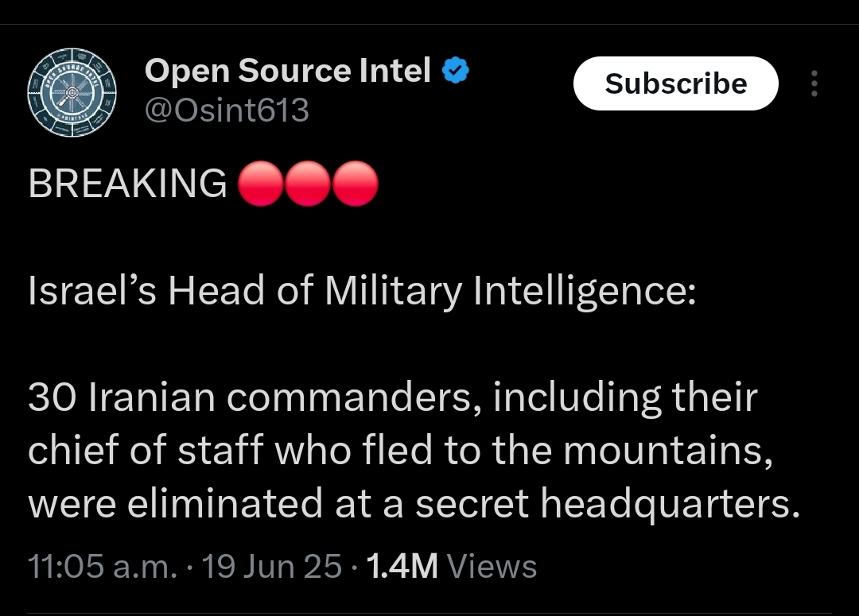This screenshot has width=859, height=616.
Task: Click the Open Source Intel display name
Action: point(288,70)
